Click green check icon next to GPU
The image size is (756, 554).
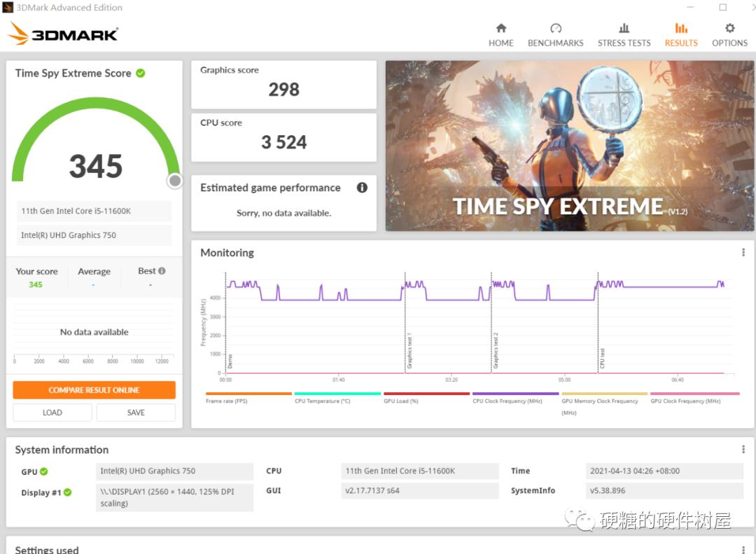pos(44,471)
